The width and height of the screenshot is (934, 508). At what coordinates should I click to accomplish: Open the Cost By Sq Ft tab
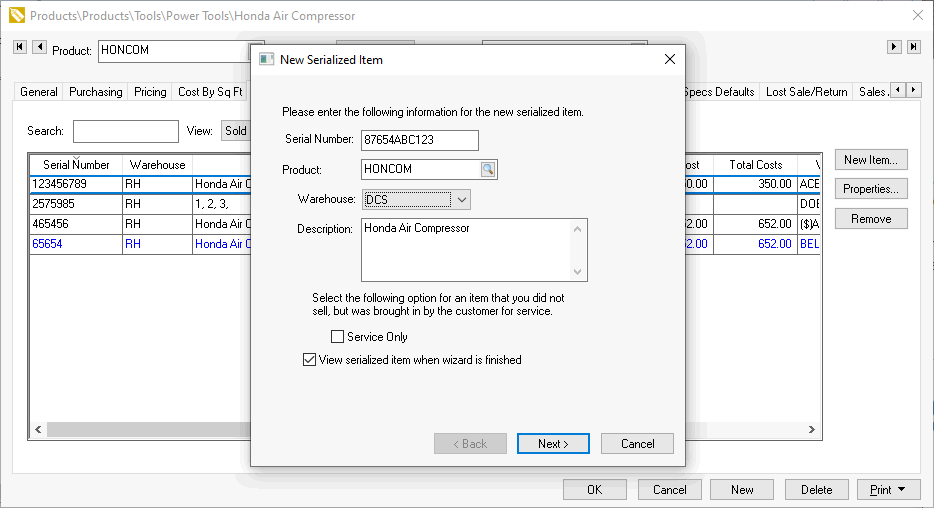coord(210,92)
